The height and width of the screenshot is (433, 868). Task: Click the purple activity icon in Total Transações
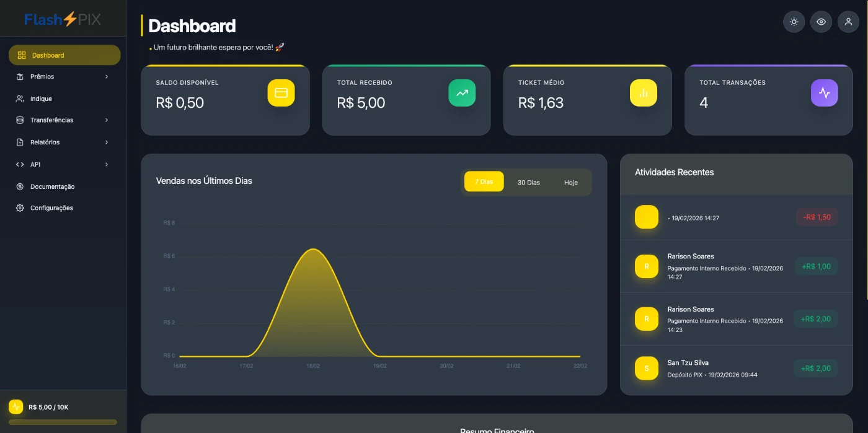[824, 93]
